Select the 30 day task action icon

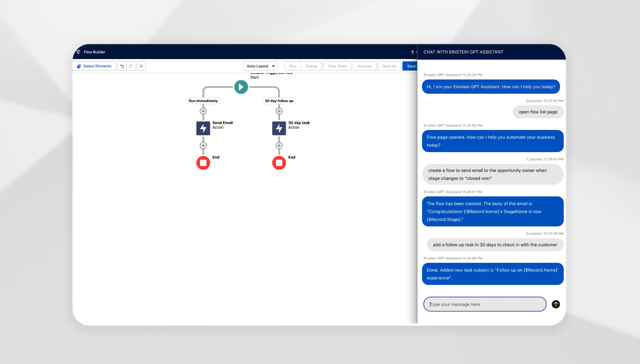pos(279,128)
